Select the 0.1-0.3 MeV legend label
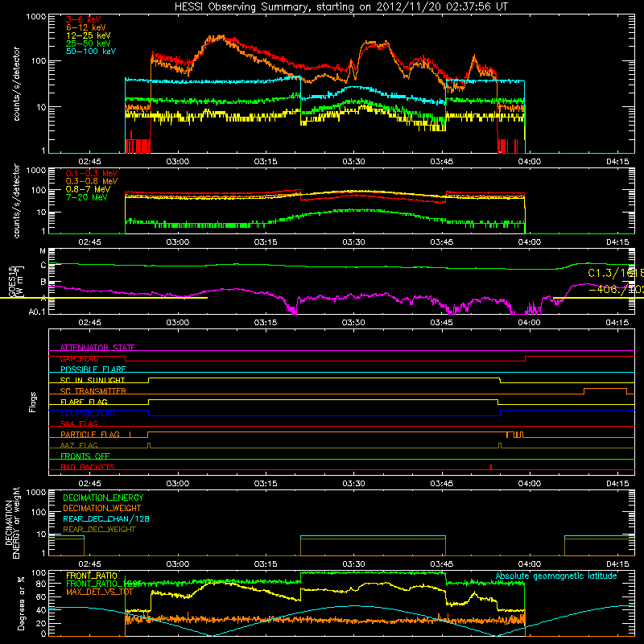 92,173
